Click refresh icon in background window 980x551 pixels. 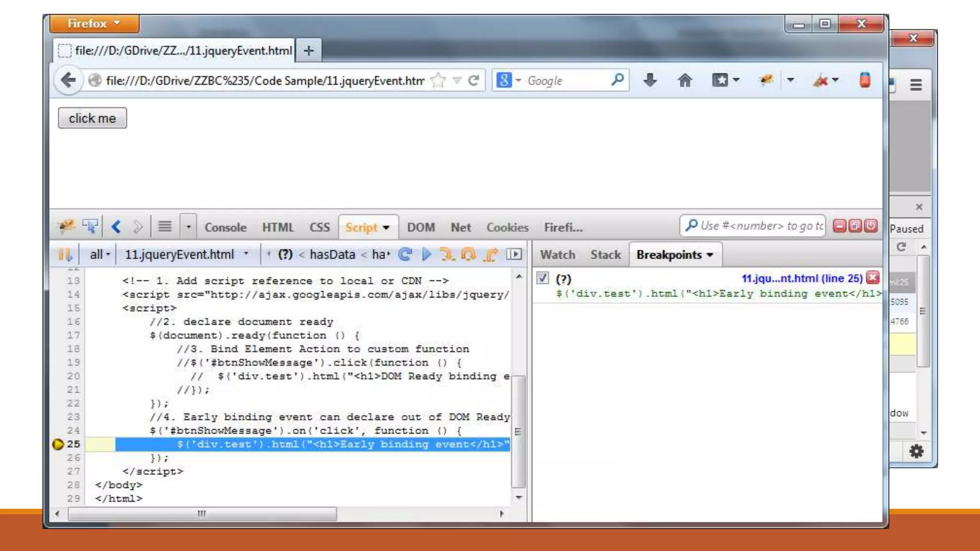pyautogui.click(x=901, y=247)
